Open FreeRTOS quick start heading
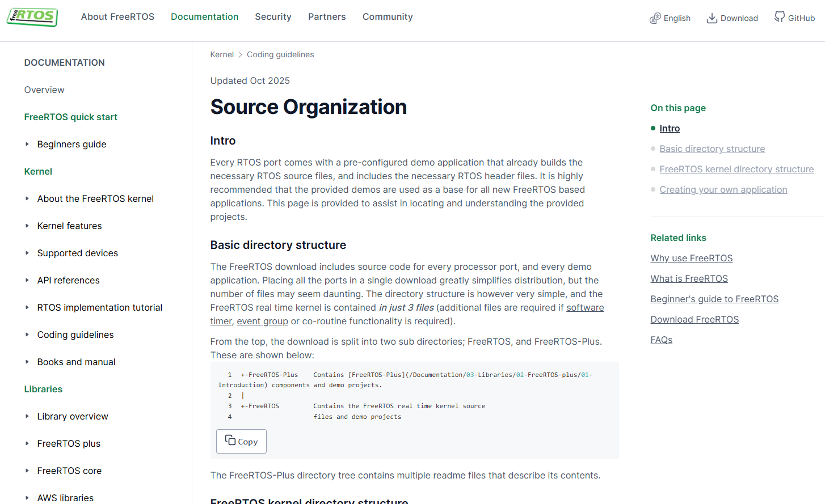825x504 pixels. [x=71, y=117]
